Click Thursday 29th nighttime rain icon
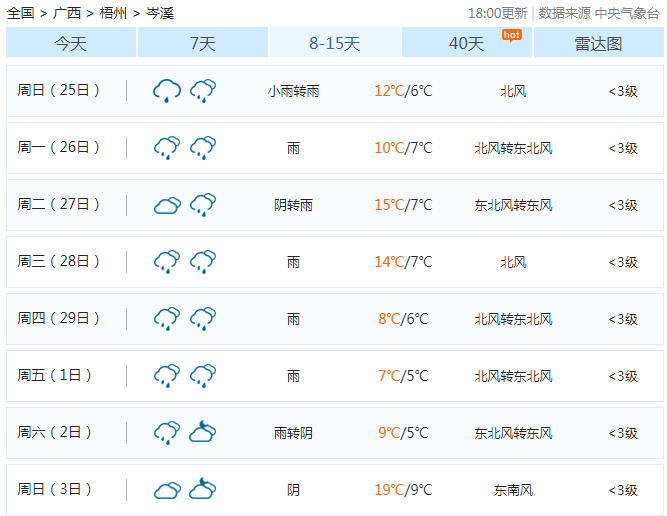667x516 pixels. [x=203, y=319]
